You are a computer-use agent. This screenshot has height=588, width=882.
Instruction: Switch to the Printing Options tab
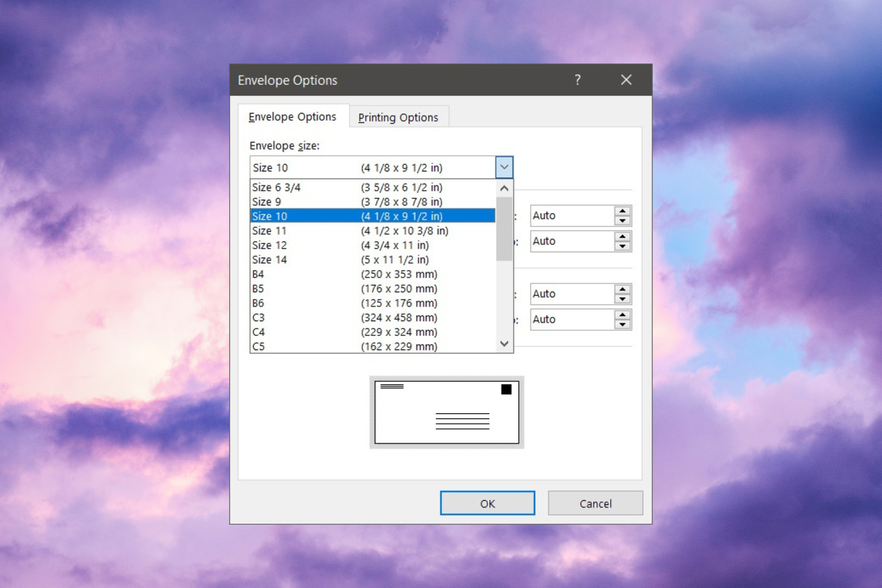(398, 118)
